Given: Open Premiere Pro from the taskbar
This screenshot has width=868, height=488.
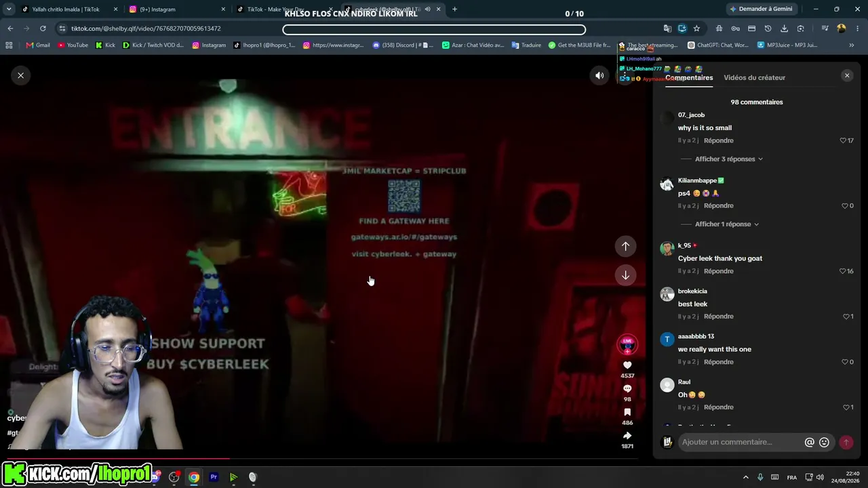Looking at the screenshot, I should [214, 477].
